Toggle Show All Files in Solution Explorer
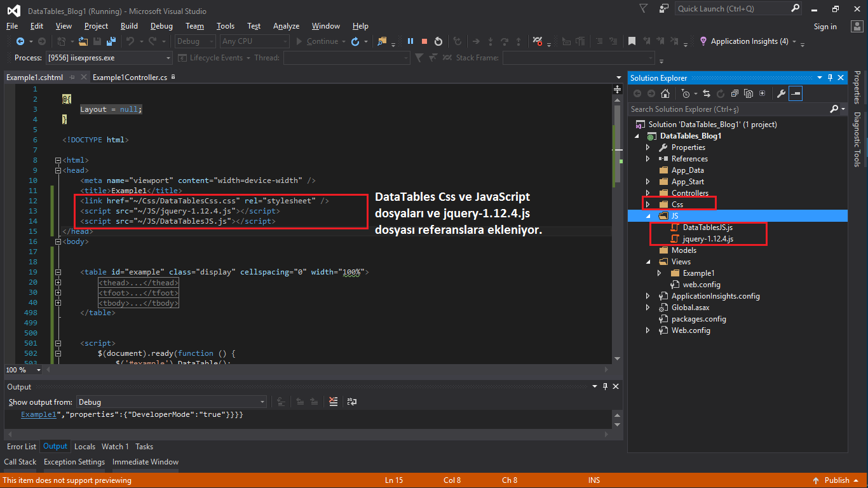The width and height of the screenshot is (868, 488). tap(749, 93)
